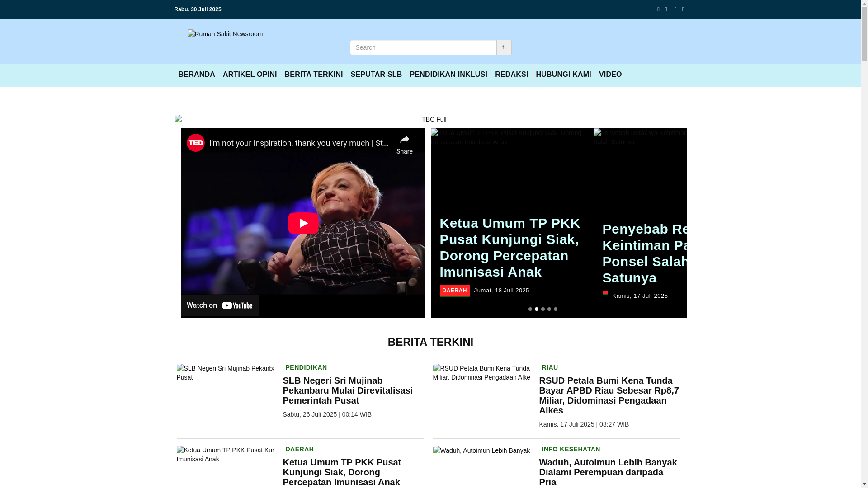Click the Rumah Sakit Newsroom logo
The image size is (868, 488).
[x=225, y=34]
